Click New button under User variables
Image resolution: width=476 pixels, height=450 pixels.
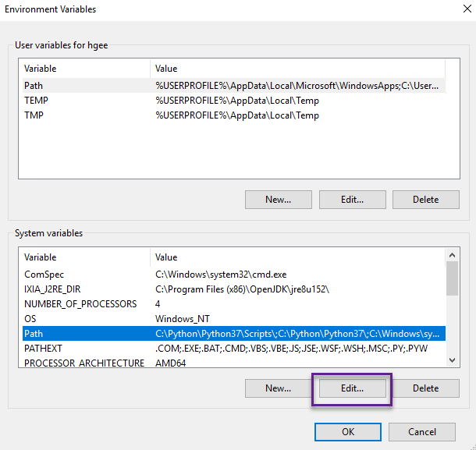tap(278, 200)
